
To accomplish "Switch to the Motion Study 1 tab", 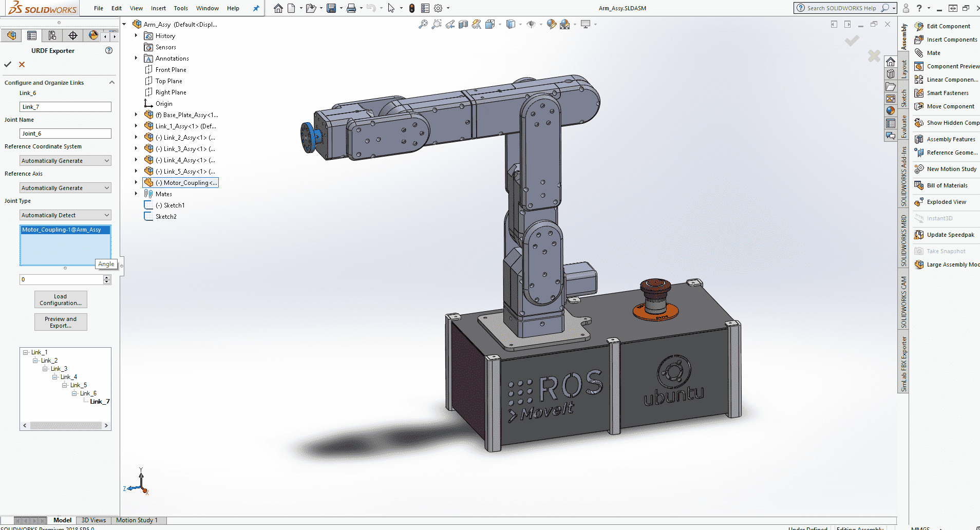I will [x=137, y=520].
